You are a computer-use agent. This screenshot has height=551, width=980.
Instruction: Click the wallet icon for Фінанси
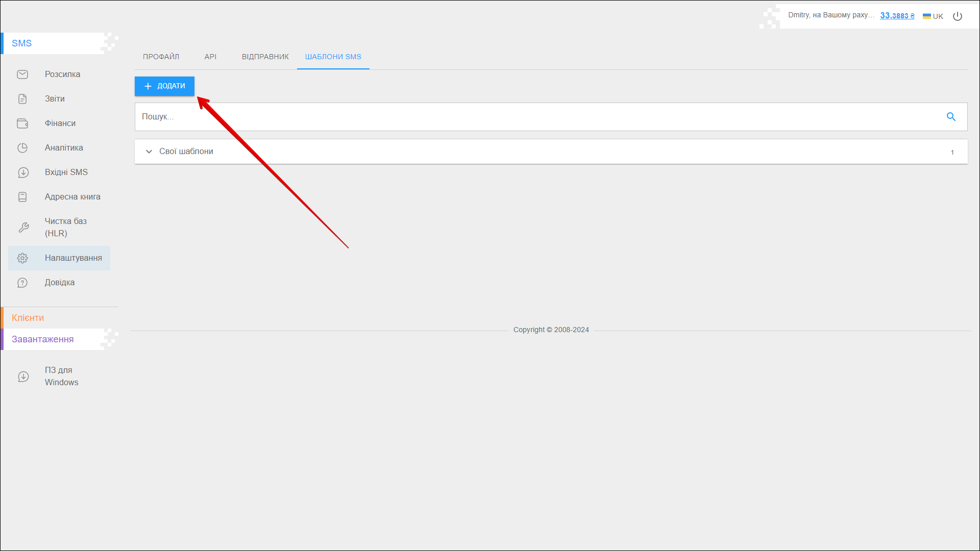(x=22, y=123)
